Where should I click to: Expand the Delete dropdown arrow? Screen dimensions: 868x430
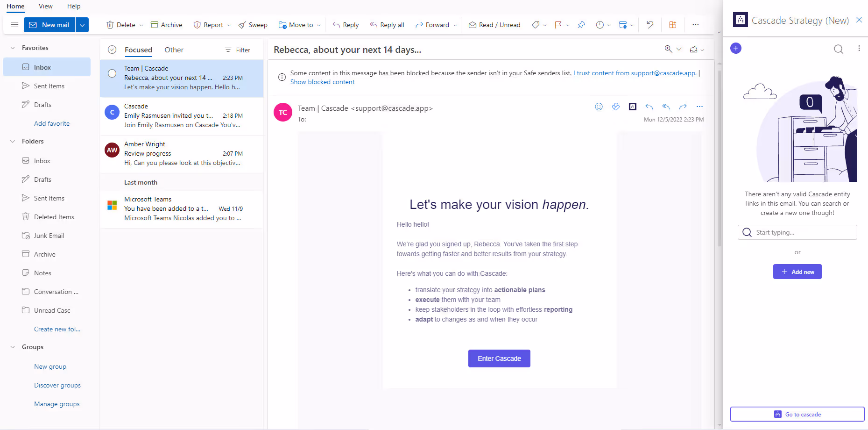(141, 25)
